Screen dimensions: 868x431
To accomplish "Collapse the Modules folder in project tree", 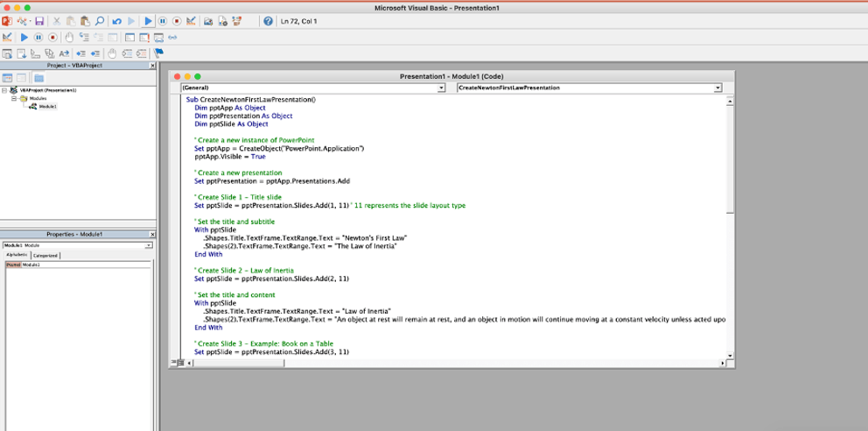I will click(14, 98).
